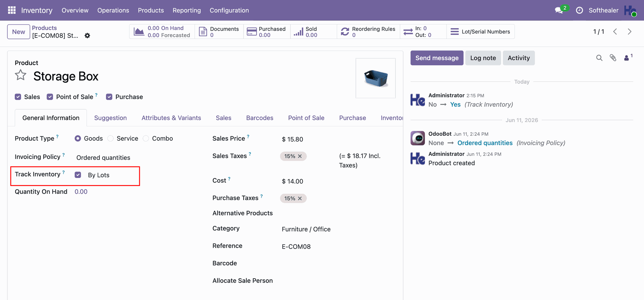The width and height of the screenshot is (644, 300).
Task: Mark Storage Box as favorite star
Action: coord(20,75)
